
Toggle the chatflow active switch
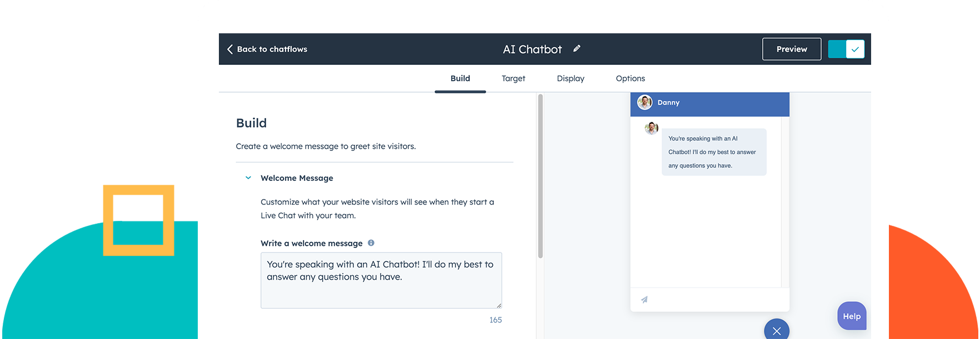tap(846, 49)
